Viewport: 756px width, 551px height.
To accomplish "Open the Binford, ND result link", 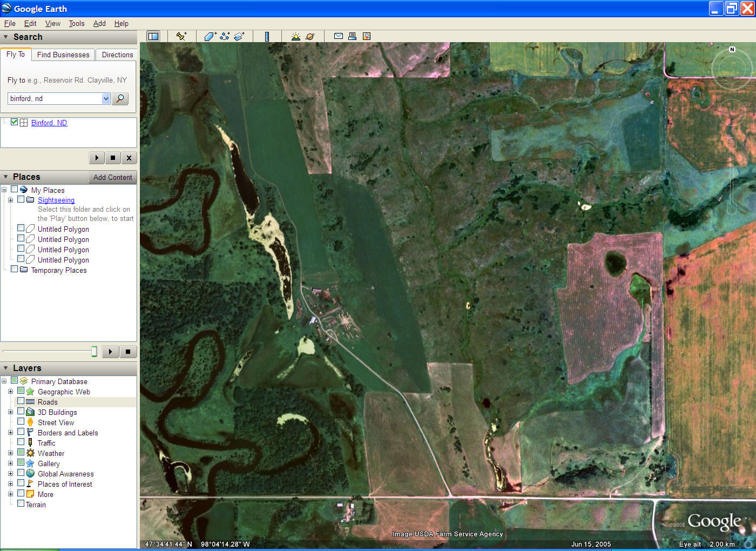I will [x=49, y=123].
